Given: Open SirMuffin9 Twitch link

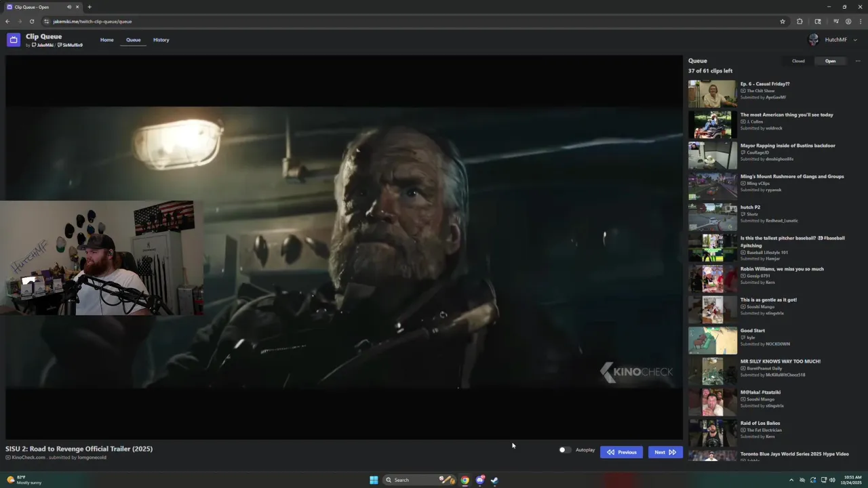Looking at the screenshot, I should [70, 45].
